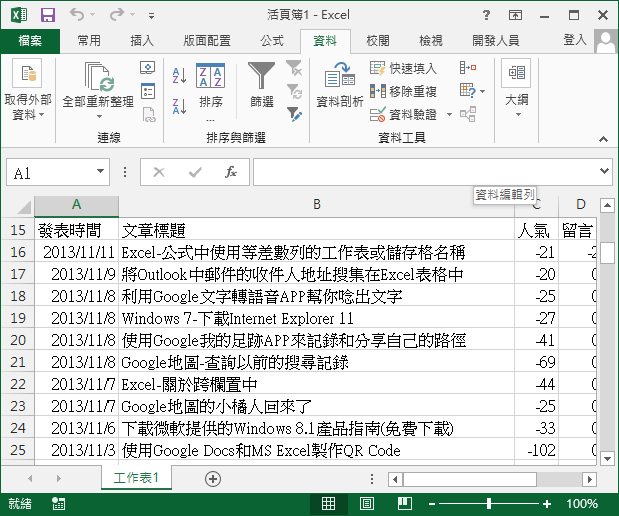Viewport: 619px width, 516px height.
Task: Sort descending Z to A
Action: pyautogui.click(x=179, y=106)
